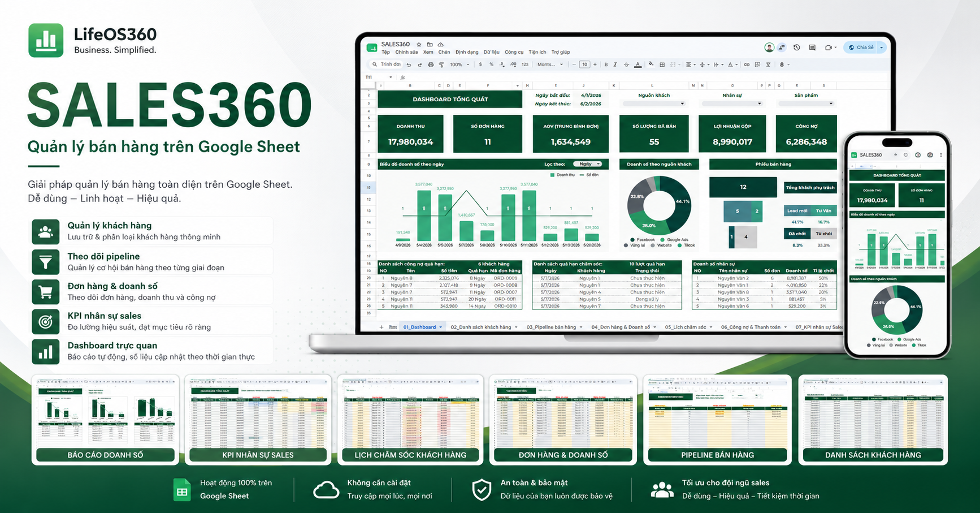
Task: Click the create filter toolbar icon
Action: coord(768,64)
